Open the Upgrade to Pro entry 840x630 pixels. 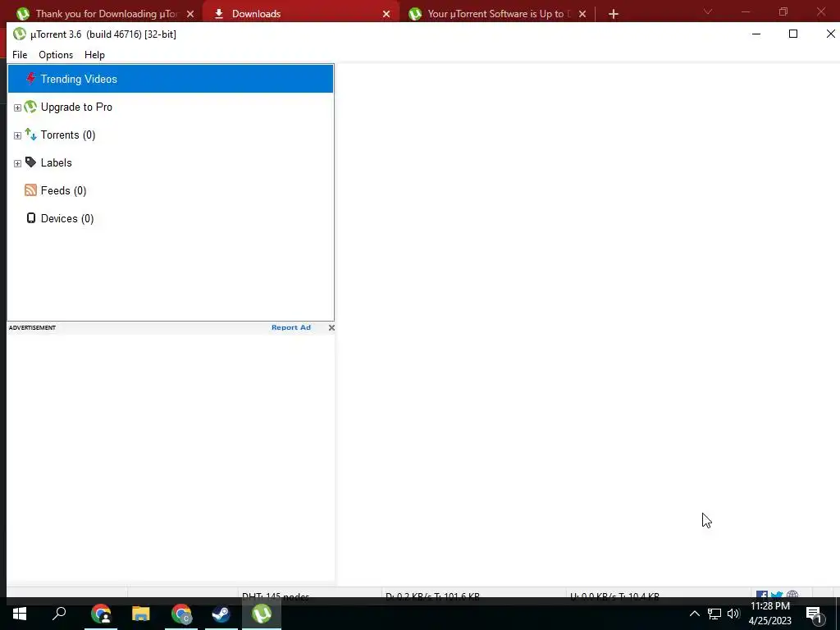pos(76,107)
